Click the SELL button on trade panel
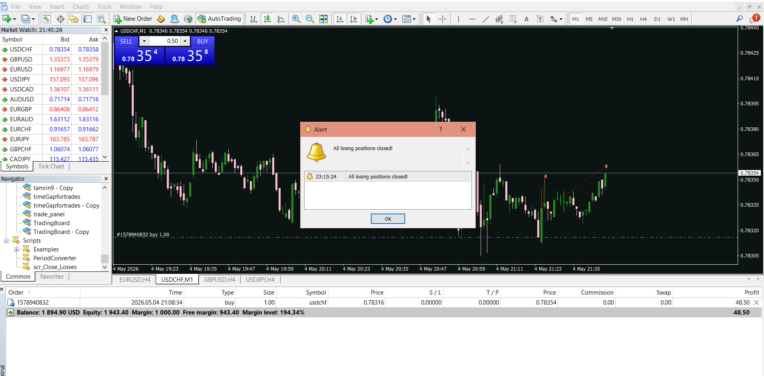This screenshot has height=376, width=764. pyautogui.click(x=126, y=41)
